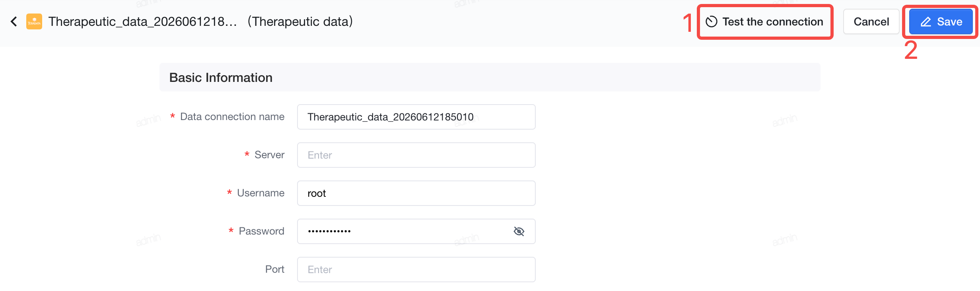Go back using the left arrow icon
Screen dimensions: 980x291
pyautogui.click(x=14, y=21)
